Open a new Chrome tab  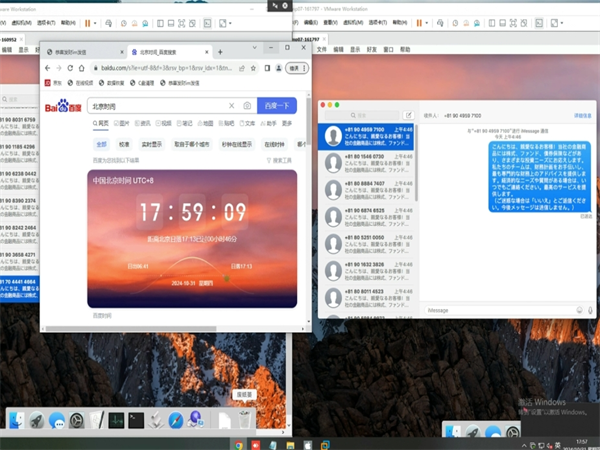click(219, 51)
